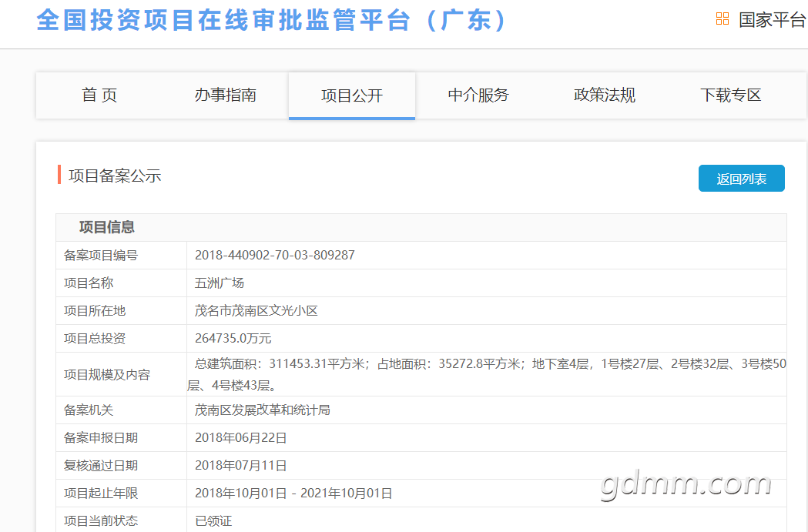Click the 项目信息 table header
808x532 pixels.
pyautogui.click(x=106, y=227)
